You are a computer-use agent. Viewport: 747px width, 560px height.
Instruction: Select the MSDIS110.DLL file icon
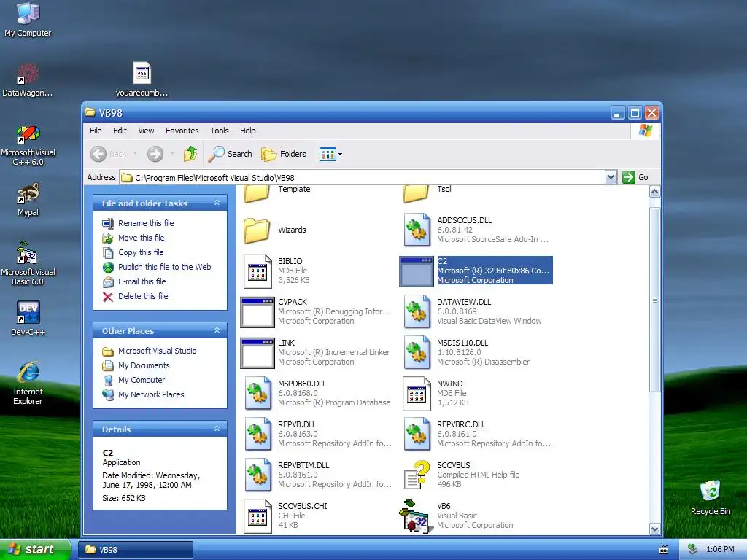click(x=417, y=353)
